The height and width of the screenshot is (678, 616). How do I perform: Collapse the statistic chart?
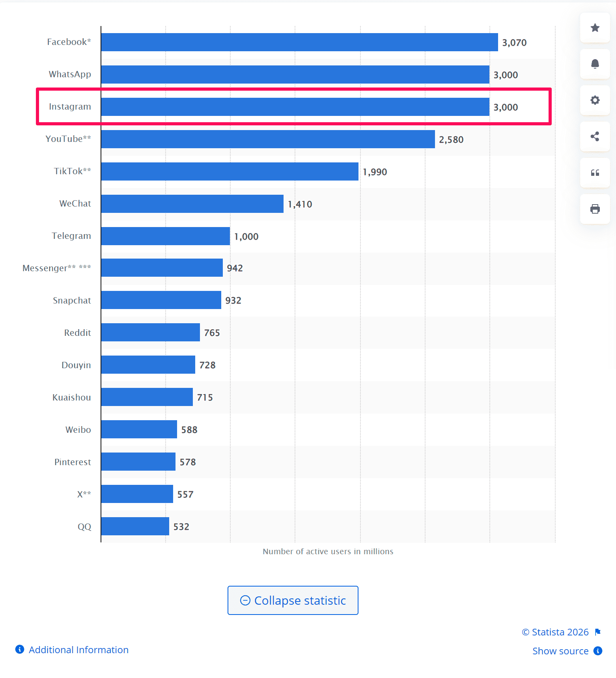coord(293,600)
